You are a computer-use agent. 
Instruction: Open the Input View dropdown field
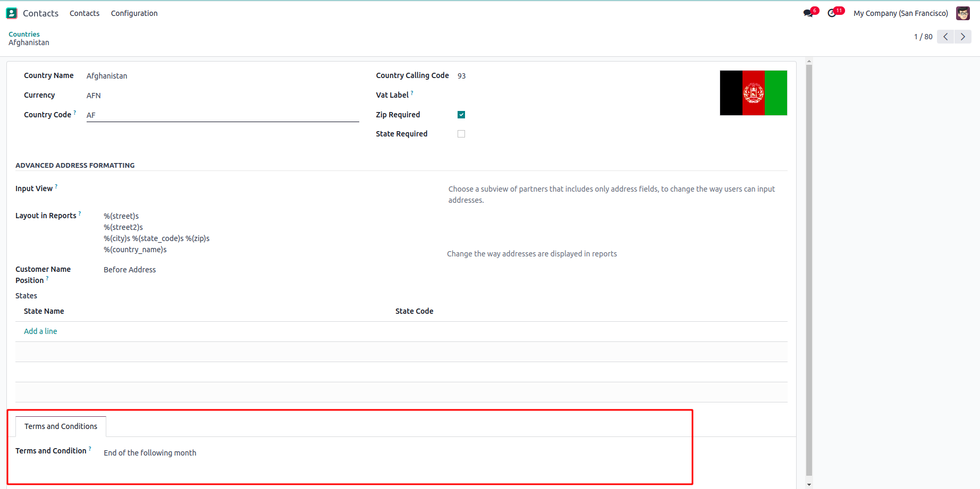tap(271, 189)
